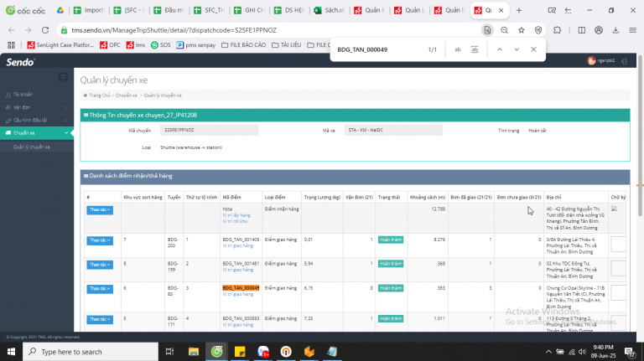Open the Windows Start menu
The width and height of the screenshot is (644, 361).
click(11, 352)
